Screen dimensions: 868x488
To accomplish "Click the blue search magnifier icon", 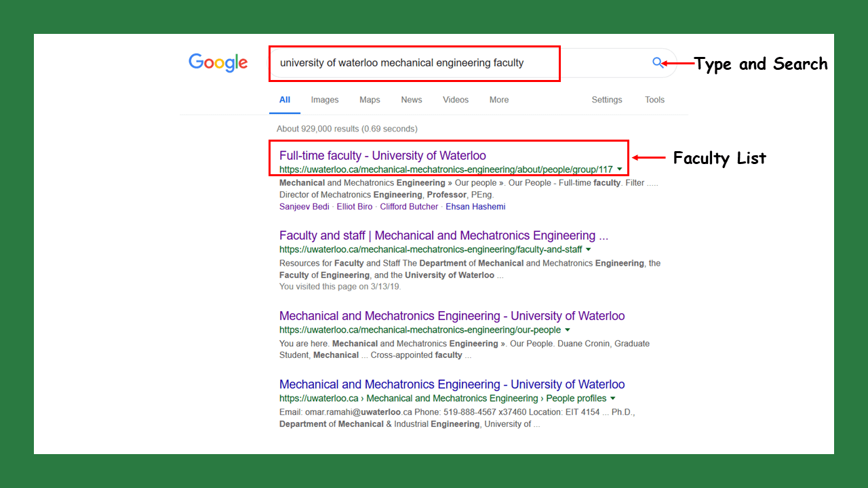I will tap(658, 63).
